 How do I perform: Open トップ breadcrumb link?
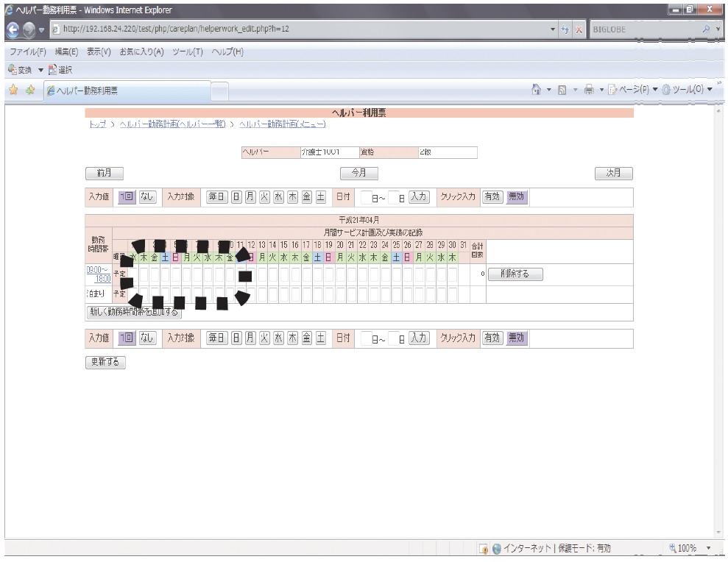click(x=98, y=124)
